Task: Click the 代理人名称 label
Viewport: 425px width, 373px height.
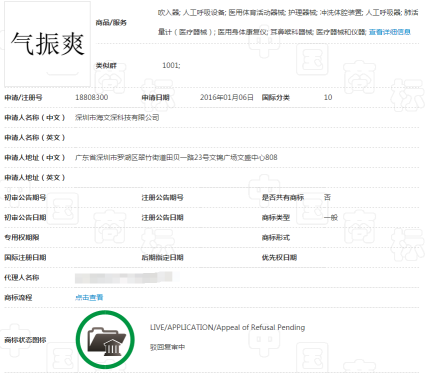Action: tap(22, 278)
